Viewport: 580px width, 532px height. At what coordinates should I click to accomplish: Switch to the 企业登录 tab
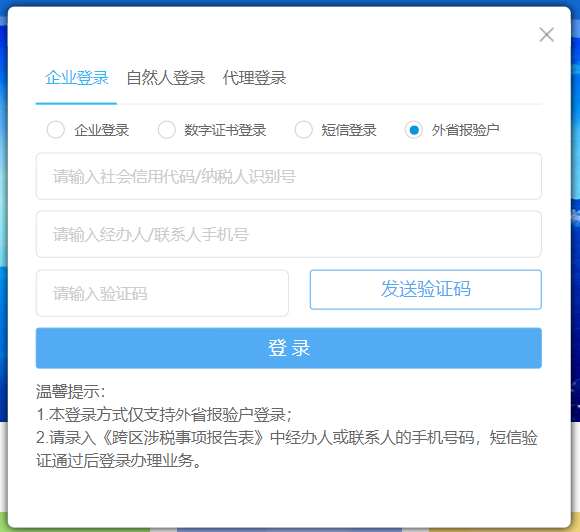(x=77, y=78)
